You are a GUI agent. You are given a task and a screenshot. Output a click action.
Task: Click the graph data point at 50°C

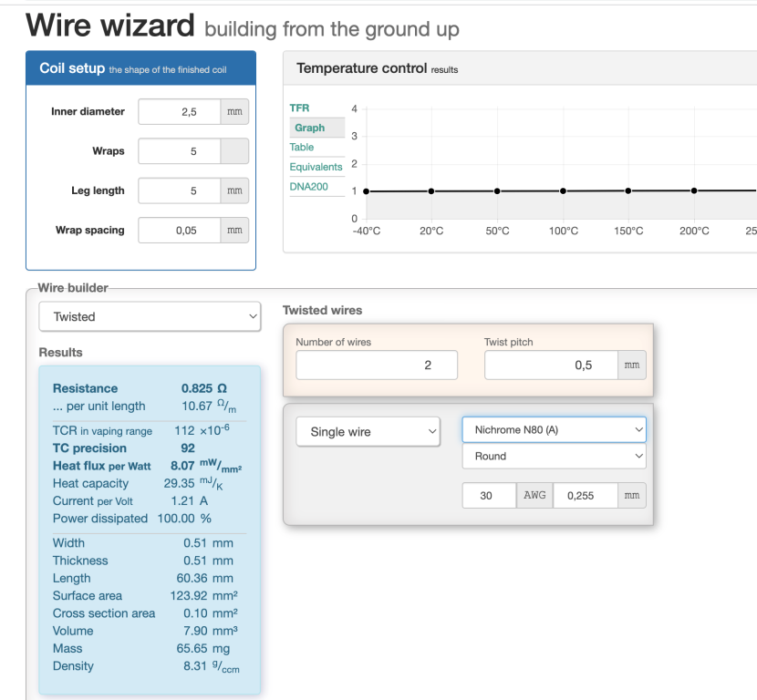[x=497, y=191]
